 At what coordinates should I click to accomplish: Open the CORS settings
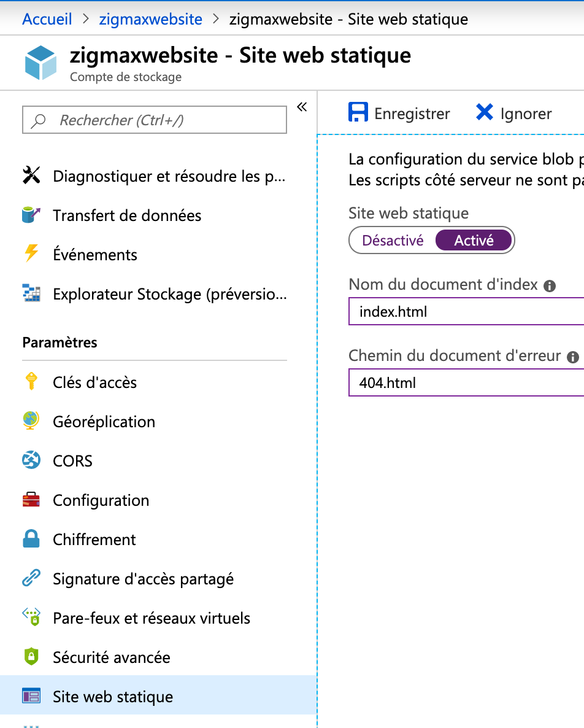(74, 460)
